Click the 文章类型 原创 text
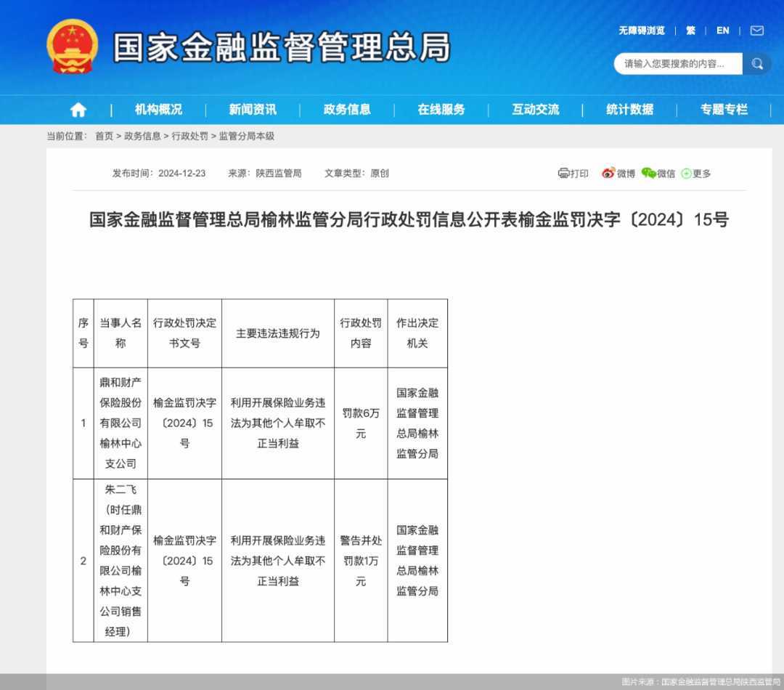This screenshot has width=784, height=690. [356, 173]
